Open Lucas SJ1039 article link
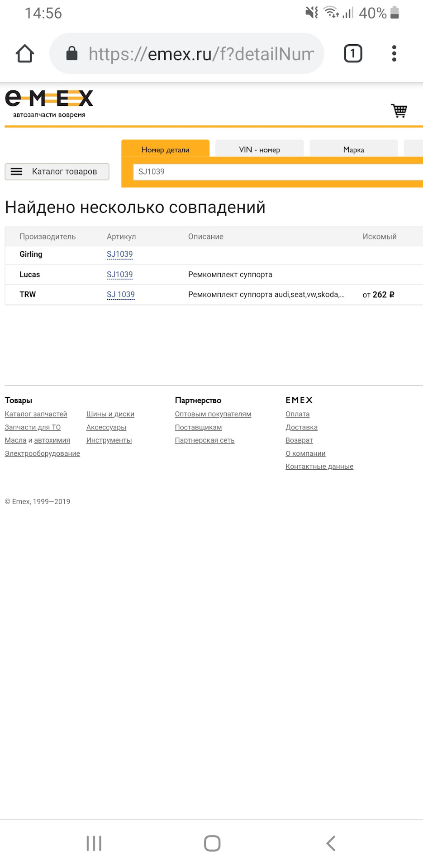Screen dimensions: 423x868 120,275
